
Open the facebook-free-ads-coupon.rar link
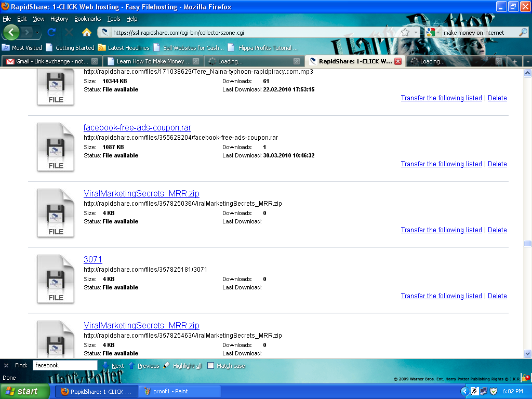137,128
